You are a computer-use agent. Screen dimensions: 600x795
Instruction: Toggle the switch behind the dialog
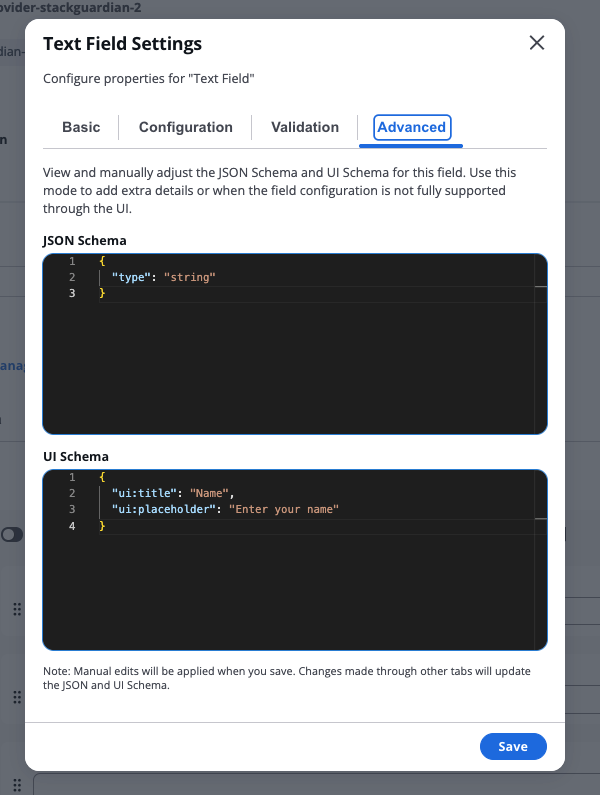pos(12,535)
